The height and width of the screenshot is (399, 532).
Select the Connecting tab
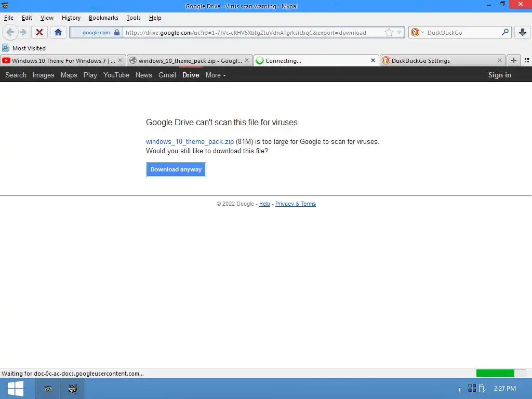coord(316,61)
